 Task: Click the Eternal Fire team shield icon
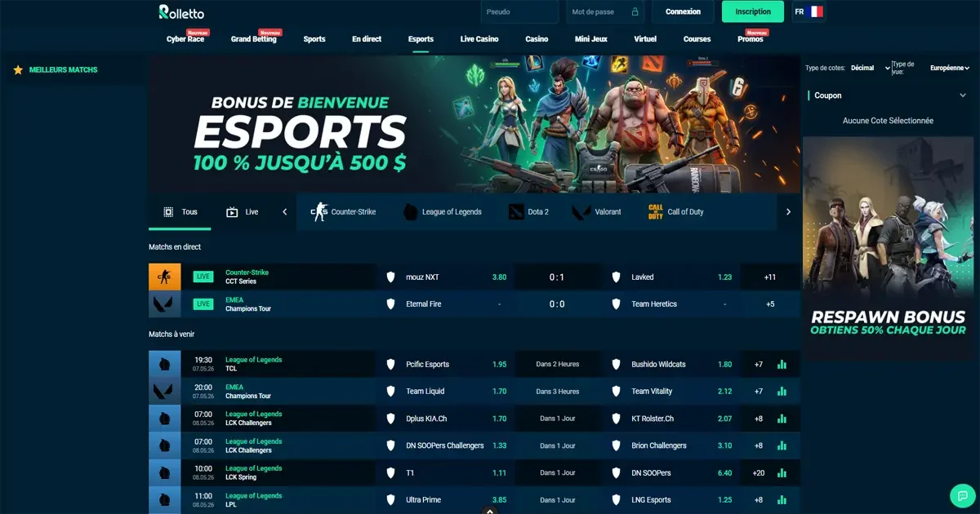point(390,304)
